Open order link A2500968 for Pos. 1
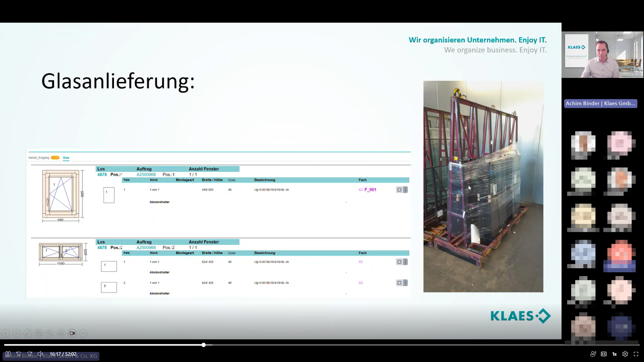 146,175
